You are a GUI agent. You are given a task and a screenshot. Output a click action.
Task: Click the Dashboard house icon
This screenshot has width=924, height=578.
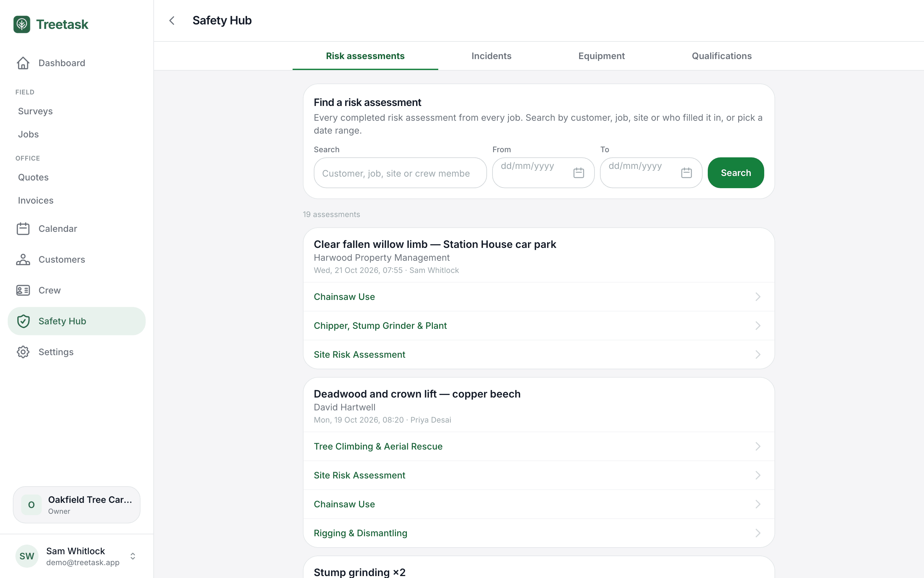click(x=23, y=63)
